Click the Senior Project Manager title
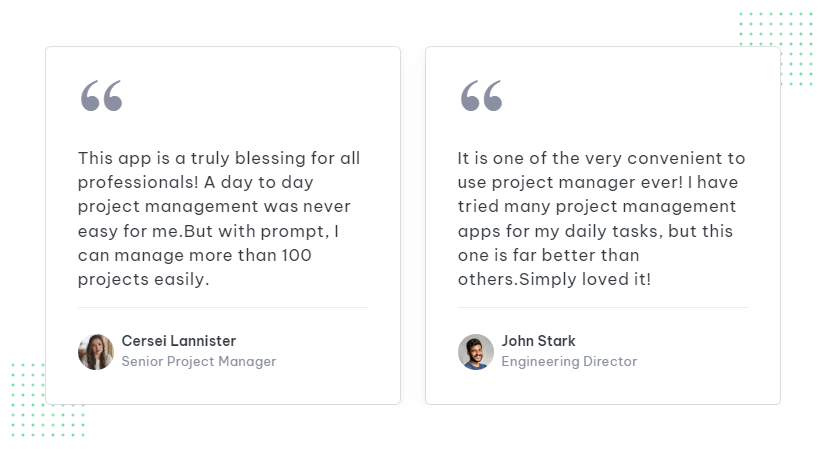The width and height of the screenshot is (826, 449). click(199, 362)
